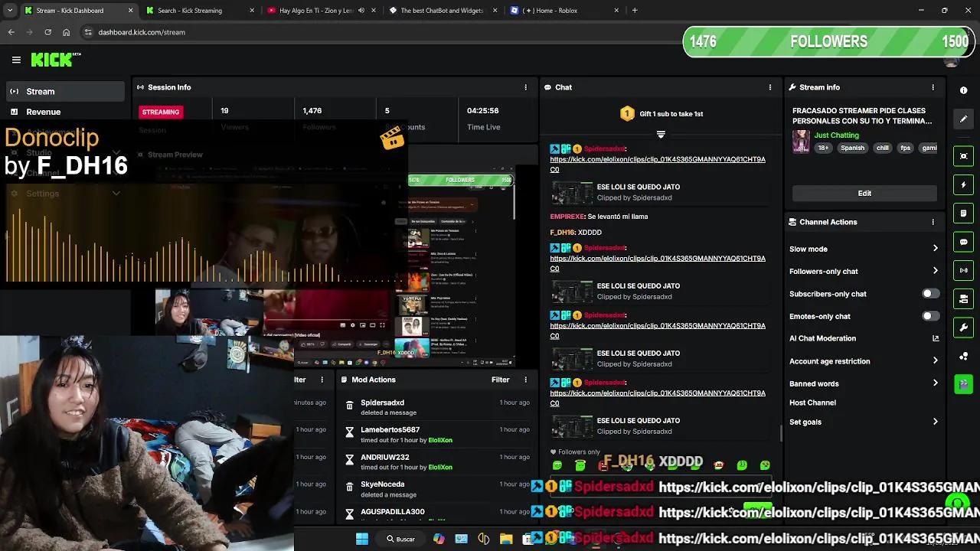Click the STREAMING status badge

(160, 112)
